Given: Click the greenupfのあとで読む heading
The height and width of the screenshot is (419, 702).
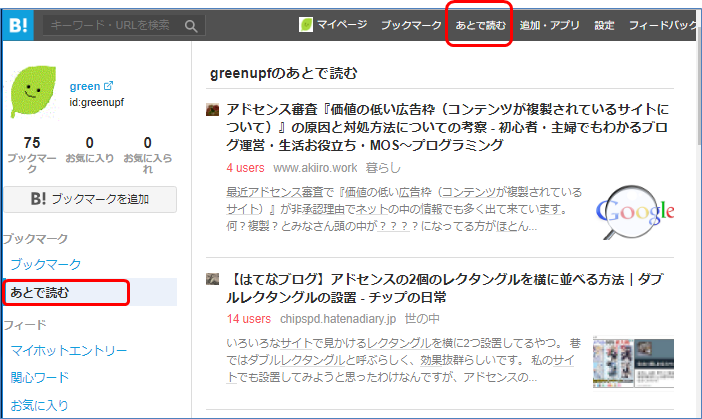Looking at the screenshot, I should click(283, 73).
